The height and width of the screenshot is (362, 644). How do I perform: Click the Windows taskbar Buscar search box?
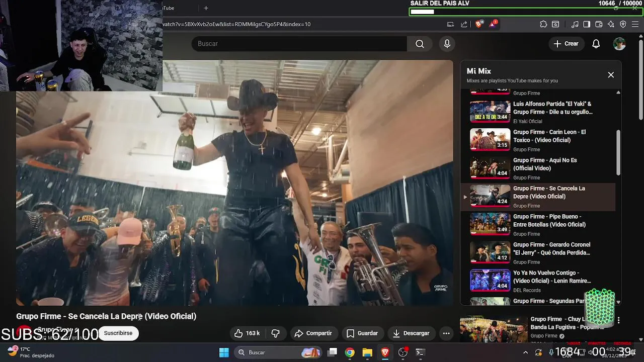pos(278,352)
